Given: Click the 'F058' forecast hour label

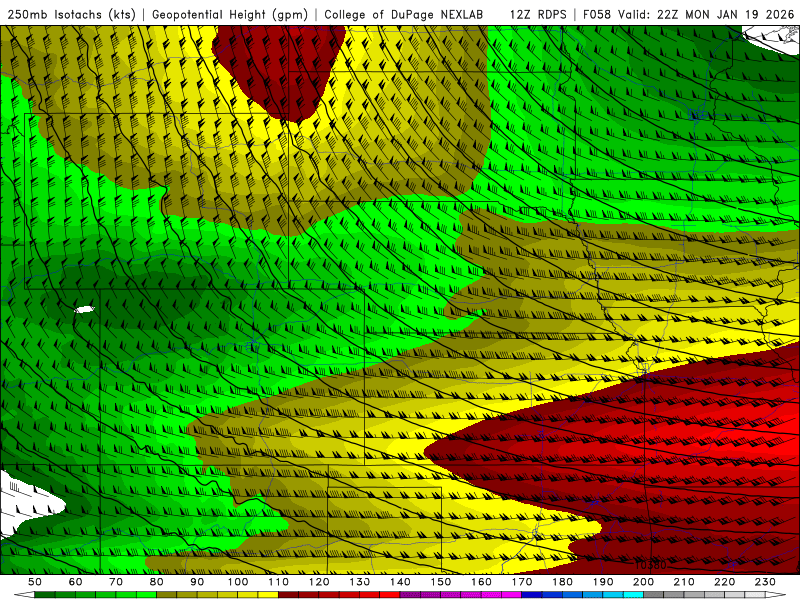Looking at the screenshot, I should click(597, 14).
